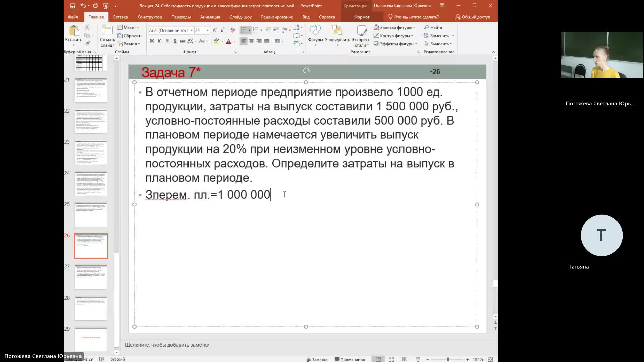
Task: Cut selection with the scissors icon
Action: coord(87,27)
